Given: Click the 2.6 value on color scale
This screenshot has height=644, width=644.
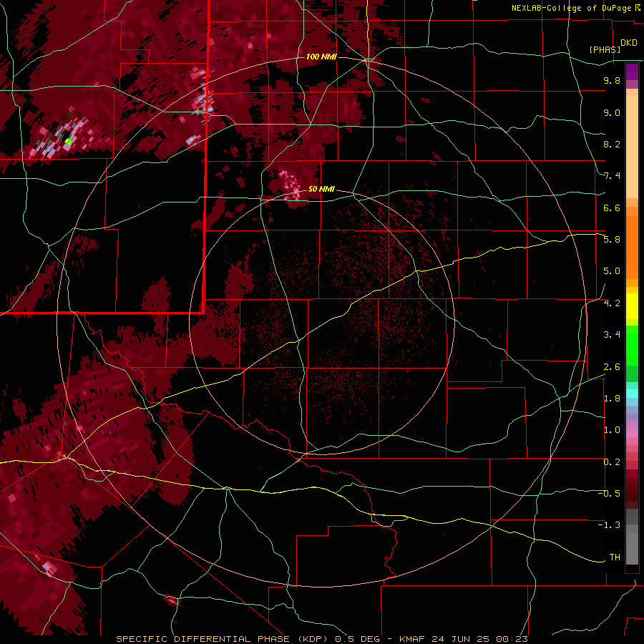Looking at the screenshot, I should pos(612,367).
